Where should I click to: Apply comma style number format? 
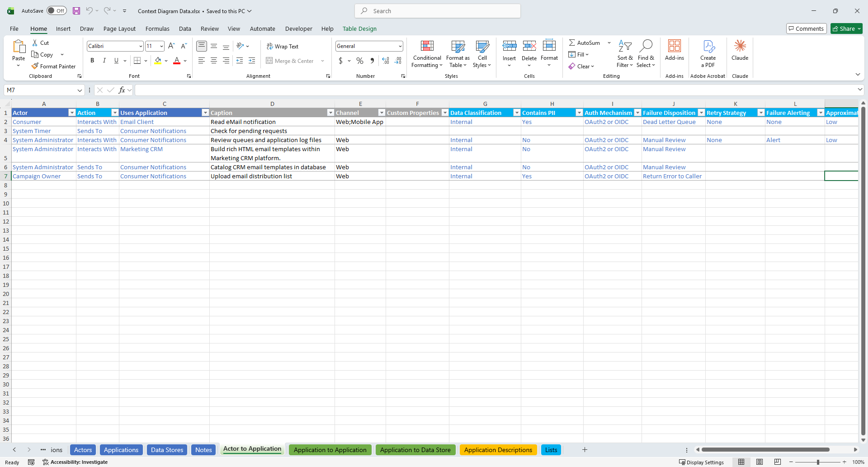[x=372, y=61]
